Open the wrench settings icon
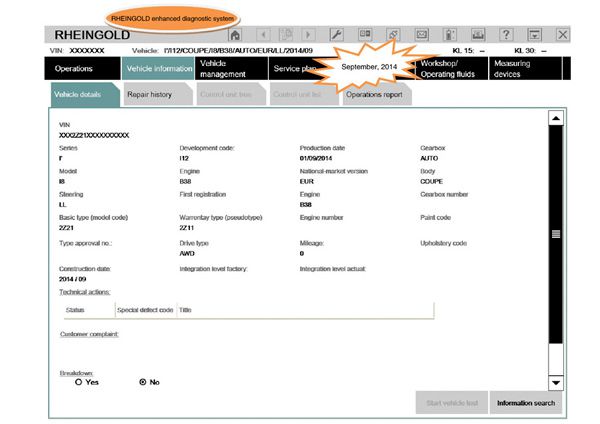 [336, 35]
